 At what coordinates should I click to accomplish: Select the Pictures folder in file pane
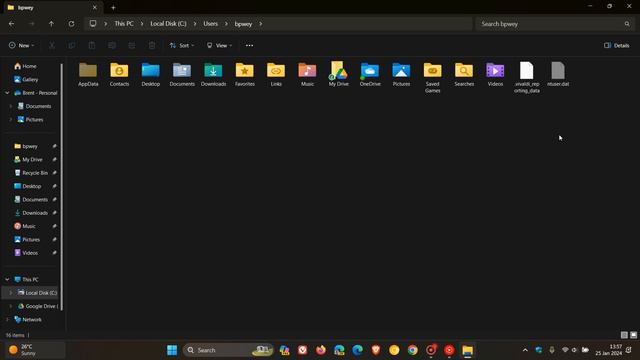click(x=401, y=75)
